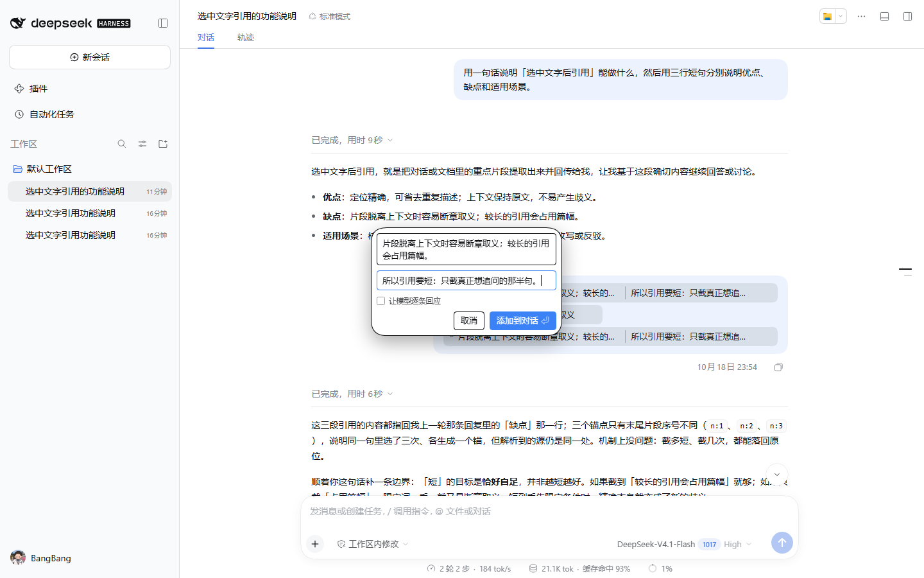Click the 工作区 section heading

24,144
